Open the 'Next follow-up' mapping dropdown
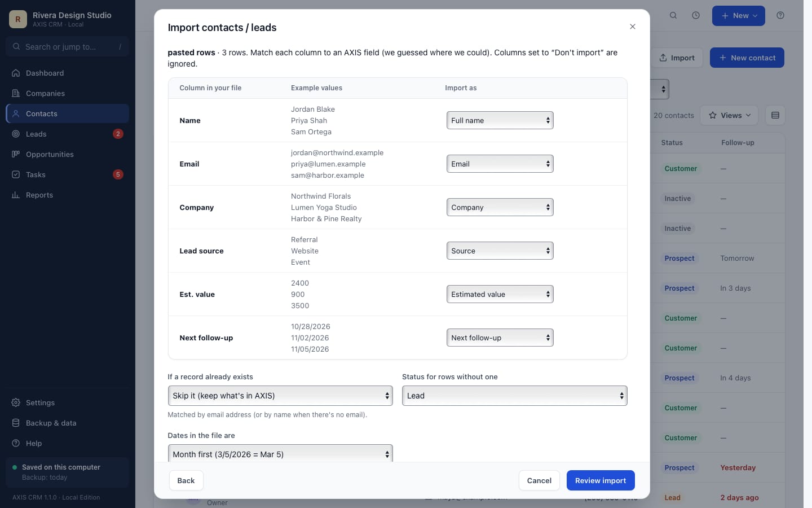 [x=500, y=338]
